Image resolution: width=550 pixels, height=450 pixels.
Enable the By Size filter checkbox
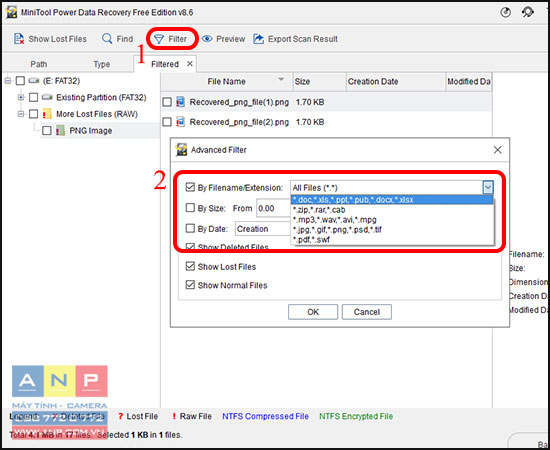(x=190, y=208)
